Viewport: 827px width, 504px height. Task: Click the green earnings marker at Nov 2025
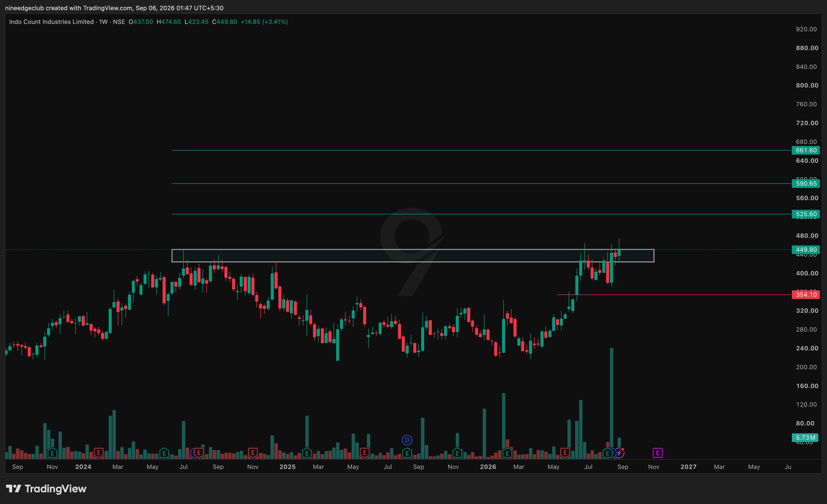click(457, 453)
